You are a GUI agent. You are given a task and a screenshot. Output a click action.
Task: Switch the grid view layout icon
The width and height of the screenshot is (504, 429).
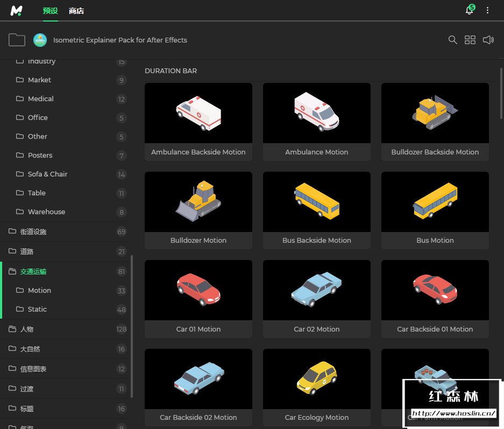(x=470, y=40)
